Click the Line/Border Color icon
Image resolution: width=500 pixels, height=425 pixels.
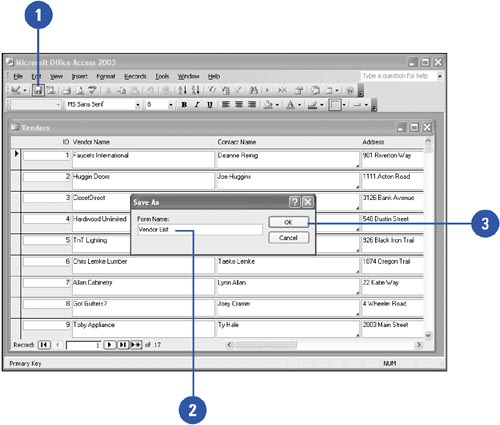click(x=312, y=105)
